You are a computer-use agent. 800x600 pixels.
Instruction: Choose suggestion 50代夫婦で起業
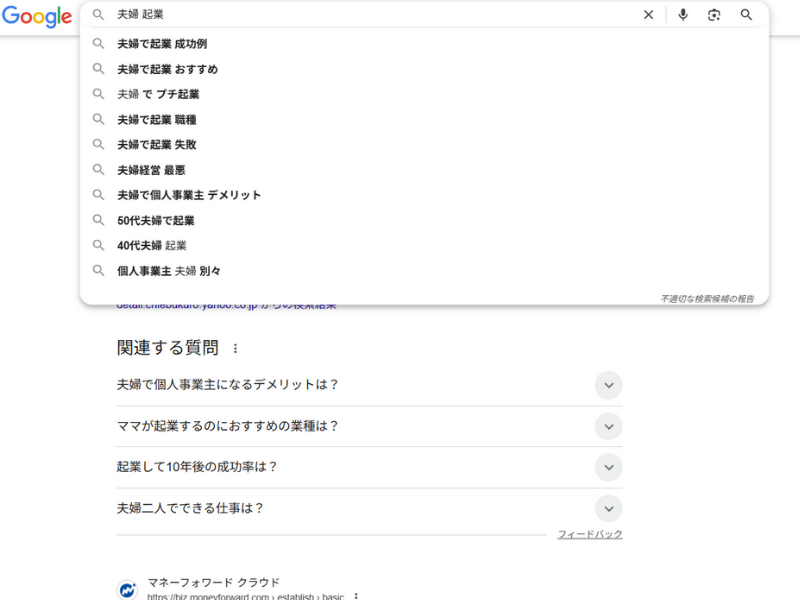pos(156,220)
